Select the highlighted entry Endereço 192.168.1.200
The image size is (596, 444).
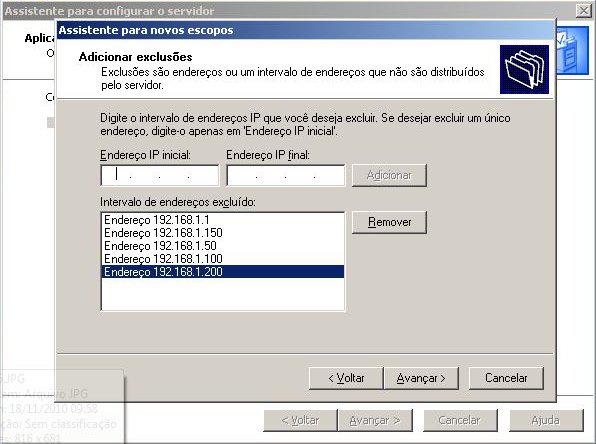click(x=223, y=272)
